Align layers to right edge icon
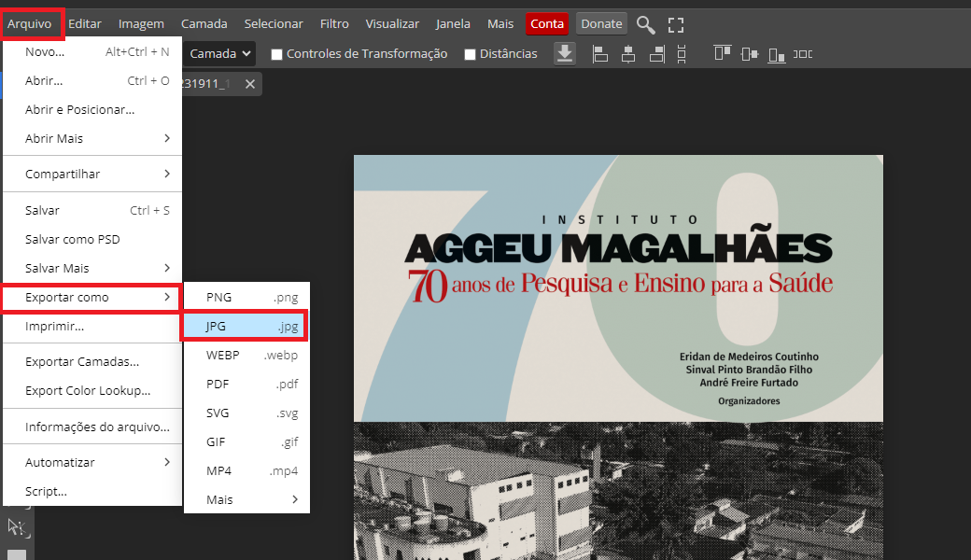The height and width of the screenshot is (560, 971). click(657, 54)
